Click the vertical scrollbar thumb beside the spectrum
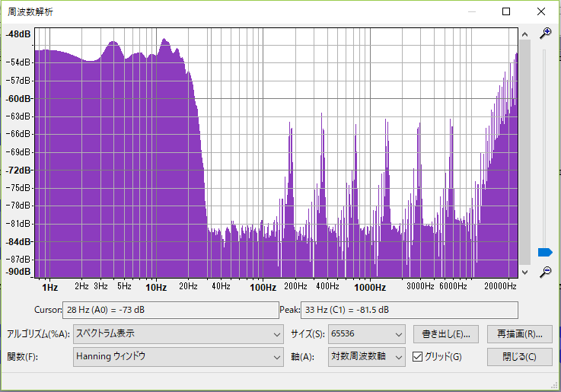The height and width of the screenshot is (392, 561). [x=525, y=153]
